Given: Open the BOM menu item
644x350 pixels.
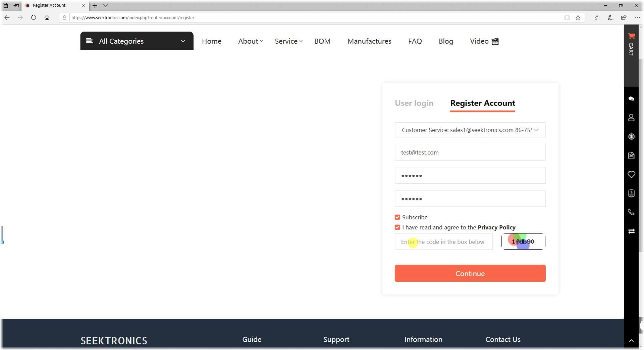Looking at the screenshot, I should [322, 41].
